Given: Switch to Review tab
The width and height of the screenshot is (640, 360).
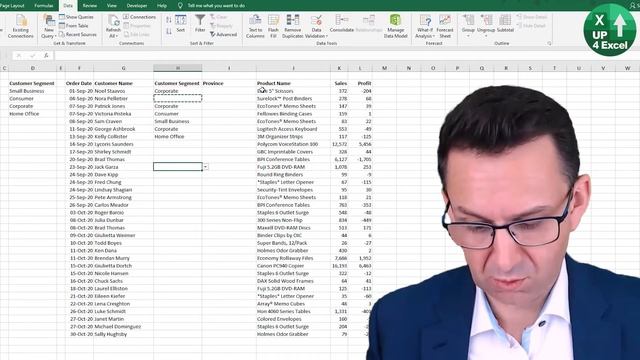Looking at the screenshot, I should [90, 6].
